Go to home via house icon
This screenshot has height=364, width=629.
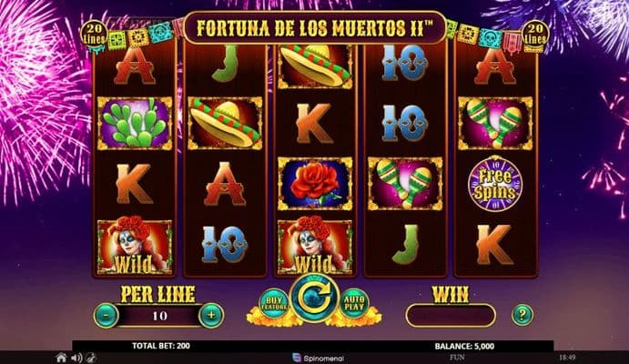click(61, 358)
